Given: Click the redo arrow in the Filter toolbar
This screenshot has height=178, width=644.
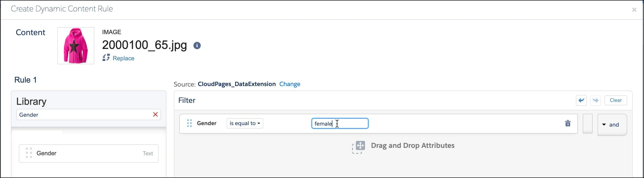Looking at the screenshot, I should 596,100.
